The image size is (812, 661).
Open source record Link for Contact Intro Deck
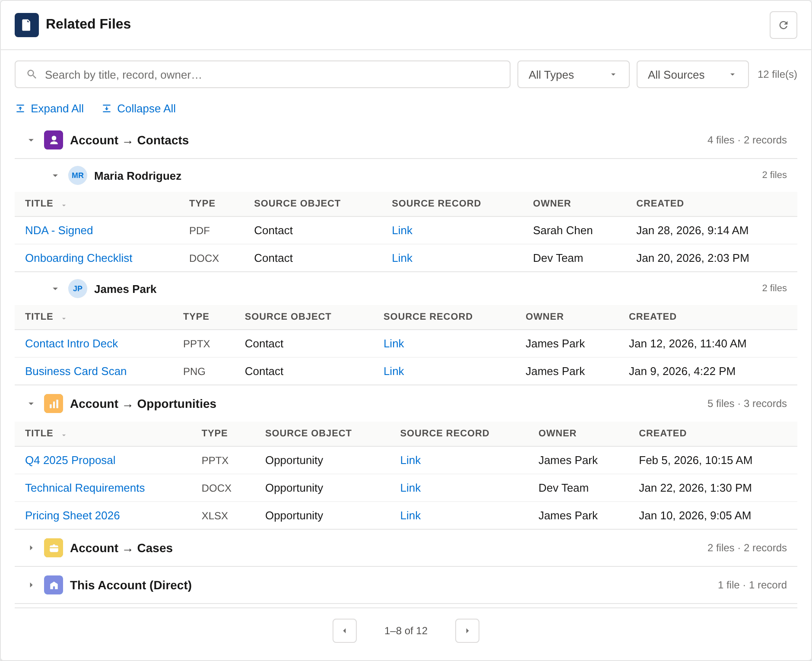tap(393, 343)
